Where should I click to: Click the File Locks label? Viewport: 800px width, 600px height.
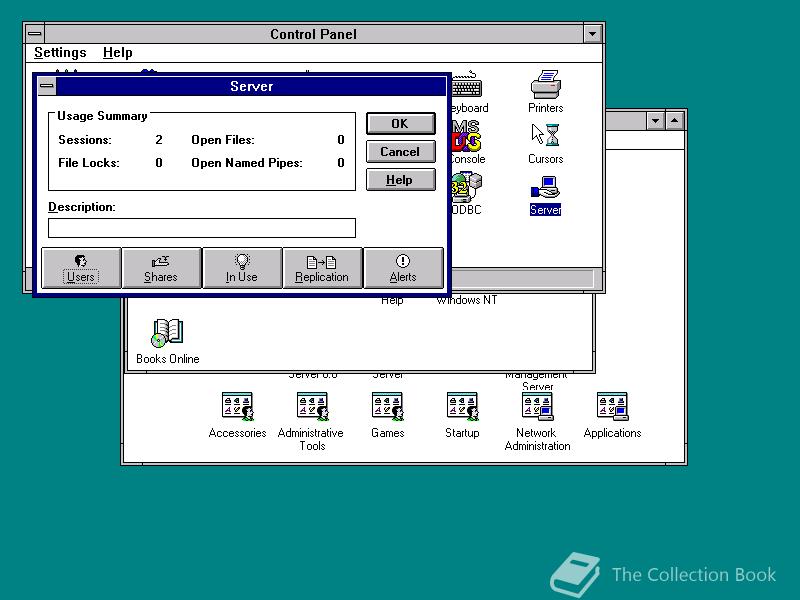click(x=89, y=163)
